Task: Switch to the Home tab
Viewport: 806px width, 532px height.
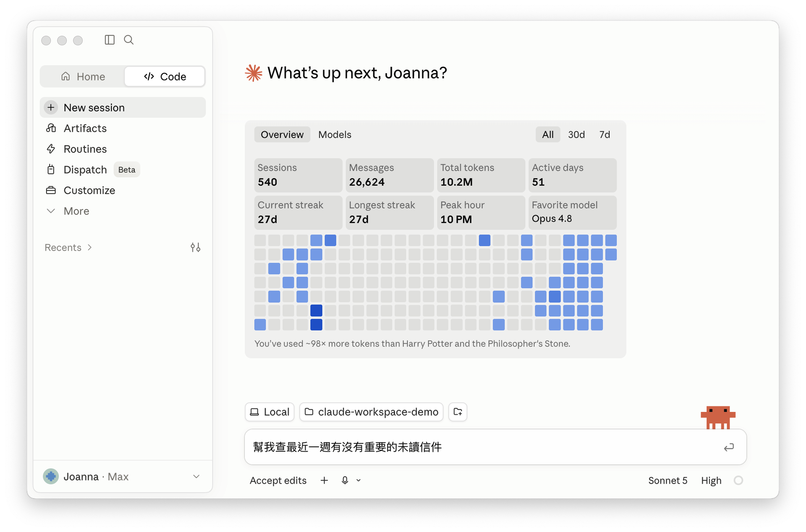Action: [83, 76]
